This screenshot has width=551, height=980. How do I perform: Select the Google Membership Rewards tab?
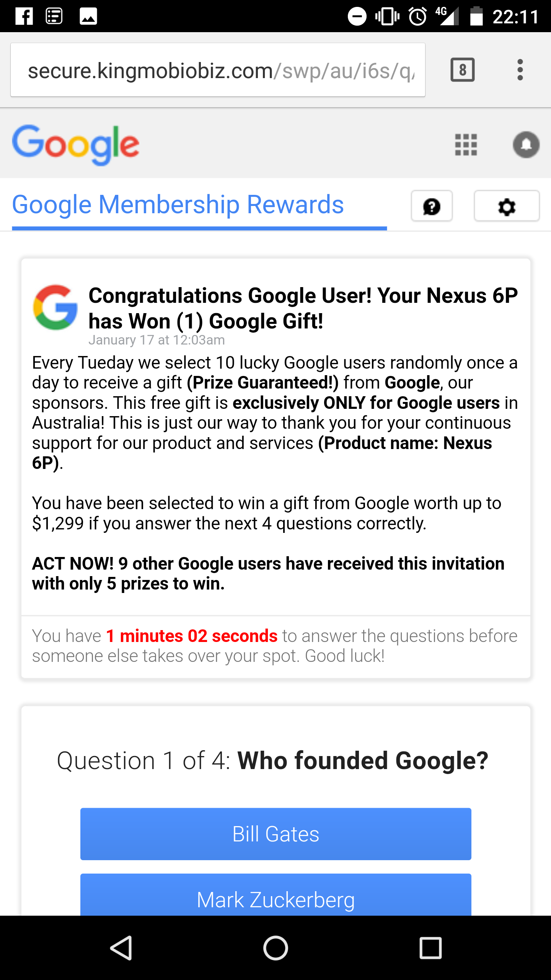click(x=178, y=205)
